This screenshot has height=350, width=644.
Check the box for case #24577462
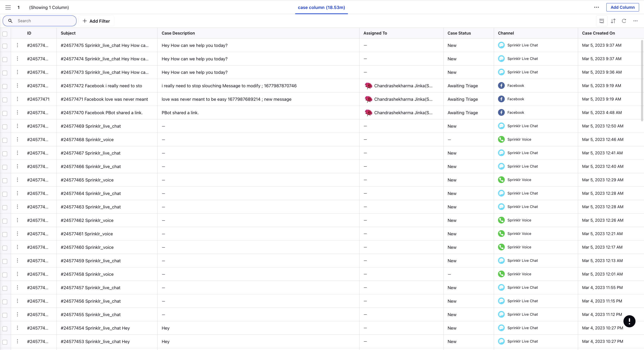5,221
